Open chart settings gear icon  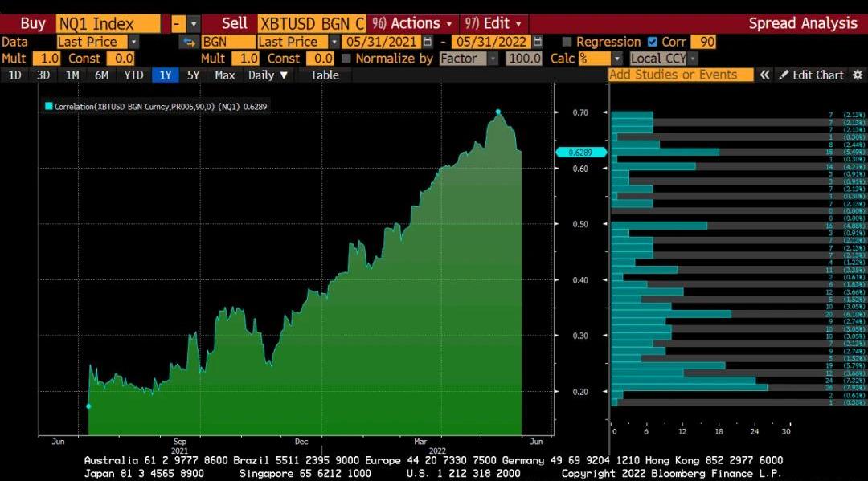point(858,75)
